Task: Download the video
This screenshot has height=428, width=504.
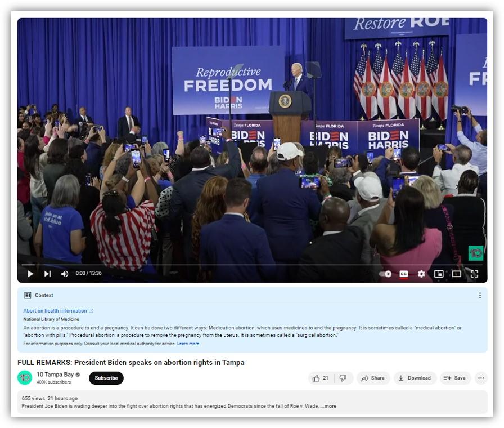Action: (415, 378)
